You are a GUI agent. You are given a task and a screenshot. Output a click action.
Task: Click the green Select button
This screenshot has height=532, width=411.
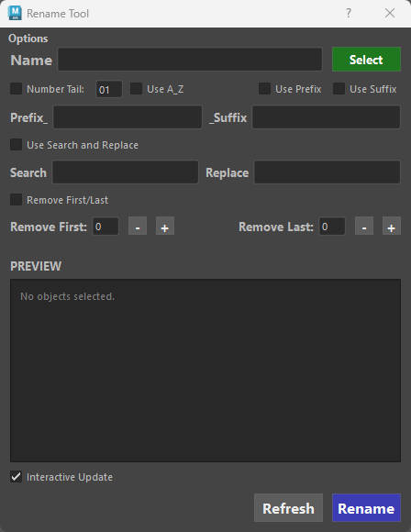(366, 60)
